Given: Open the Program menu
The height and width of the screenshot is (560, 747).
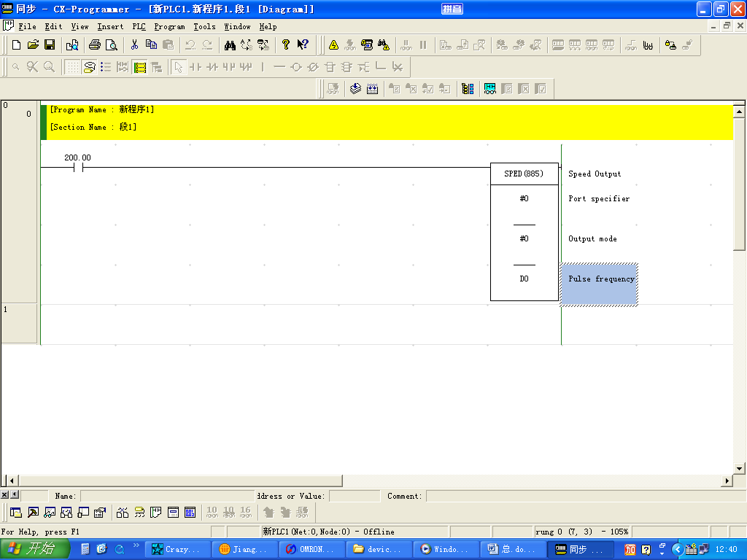Looking at the screenshot, I should (x=169, y=27).
